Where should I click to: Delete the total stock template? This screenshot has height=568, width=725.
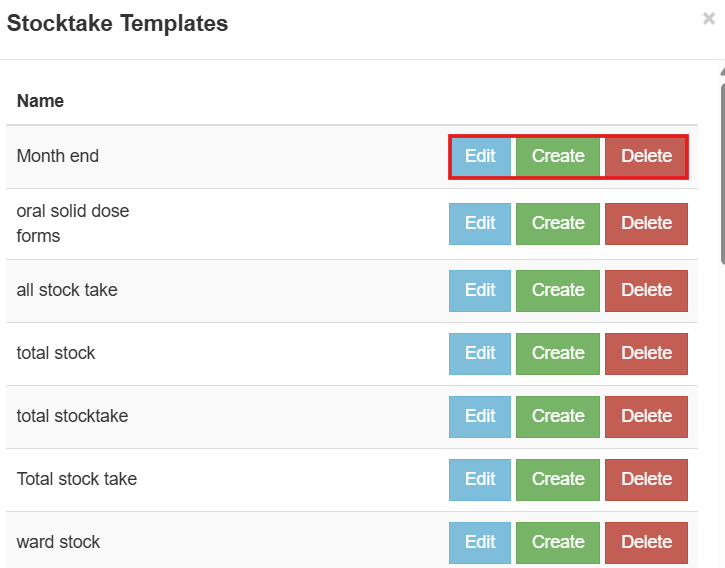(x=646, y=353)
